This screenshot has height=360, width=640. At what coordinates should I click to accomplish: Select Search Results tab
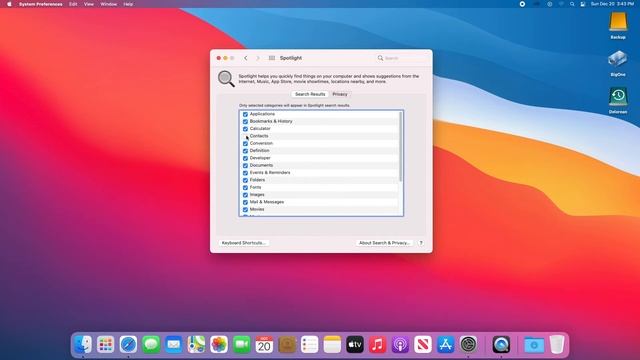point(310,94)
